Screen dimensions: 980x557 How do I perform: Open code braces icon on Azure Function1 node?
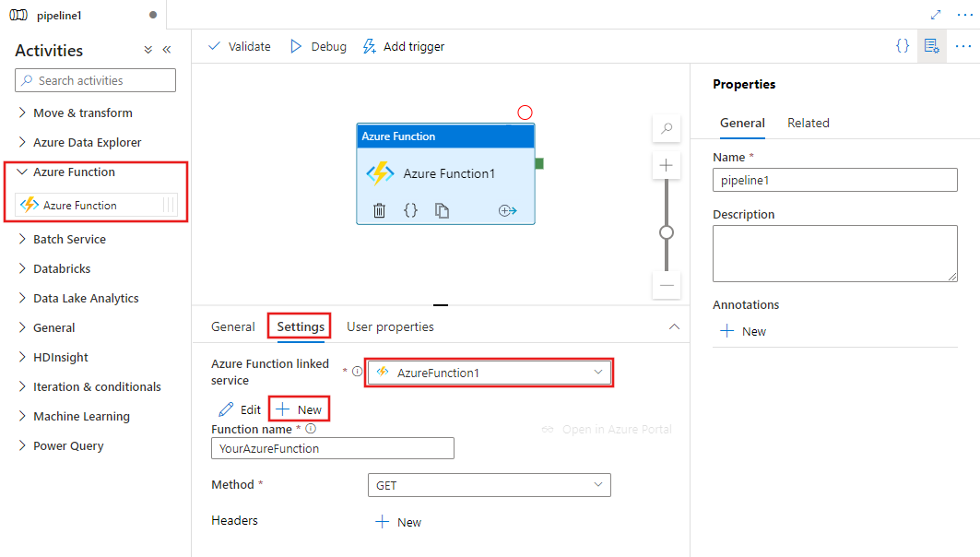coord(410,210)
